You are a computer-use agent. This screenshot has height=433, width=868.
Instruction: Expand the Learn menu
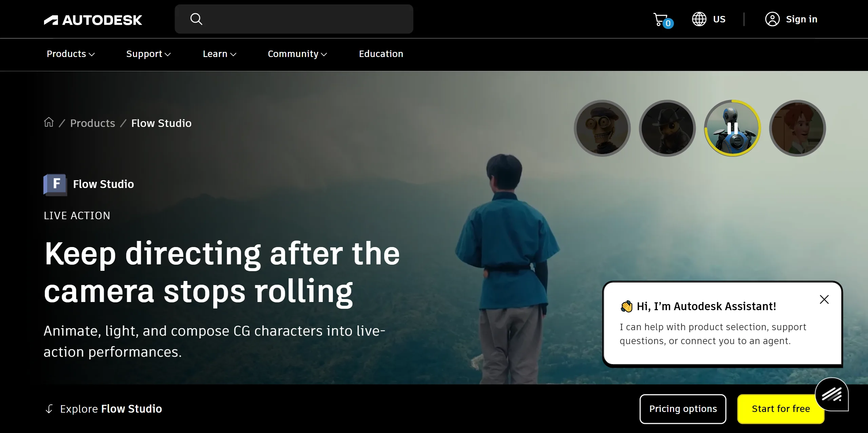(x=219, y=54)
